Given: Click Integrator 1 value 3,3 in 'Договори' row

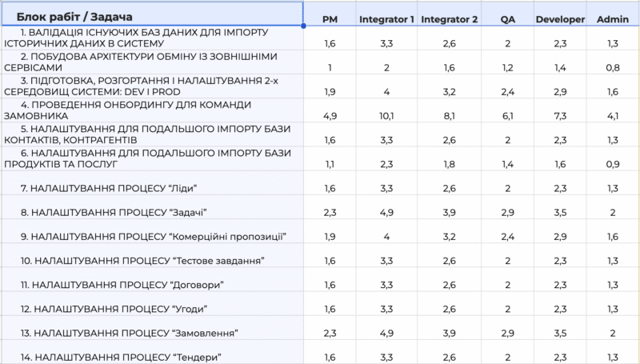Looking at the screenshot, I should 386,285.
